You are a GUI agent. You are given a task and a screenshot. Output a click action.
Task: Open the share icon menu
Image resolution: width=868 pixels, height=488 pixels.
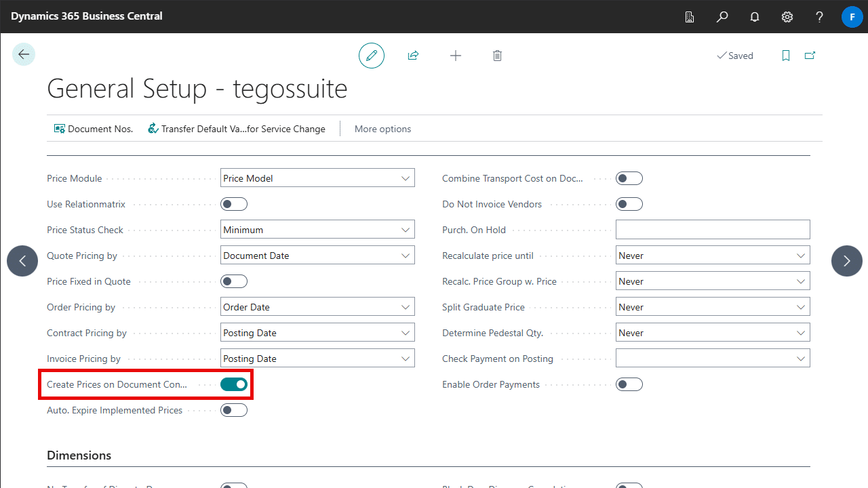coord(413,56)
